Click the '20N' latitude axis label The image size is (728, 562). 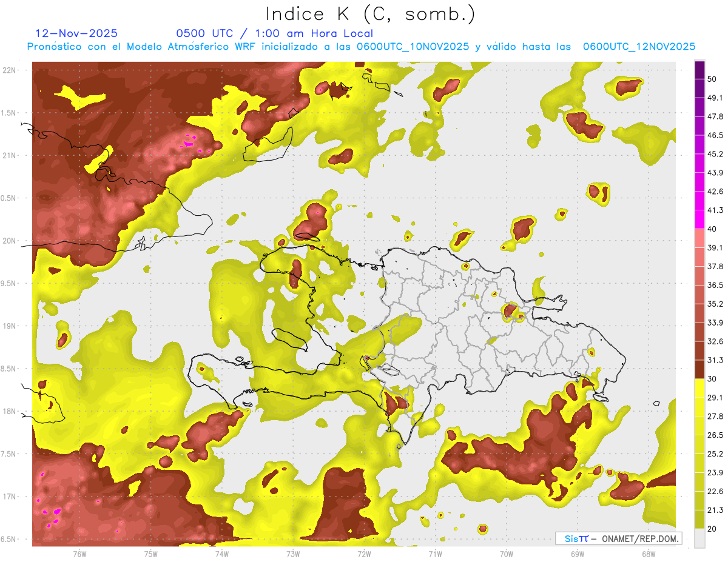(10, 241)
